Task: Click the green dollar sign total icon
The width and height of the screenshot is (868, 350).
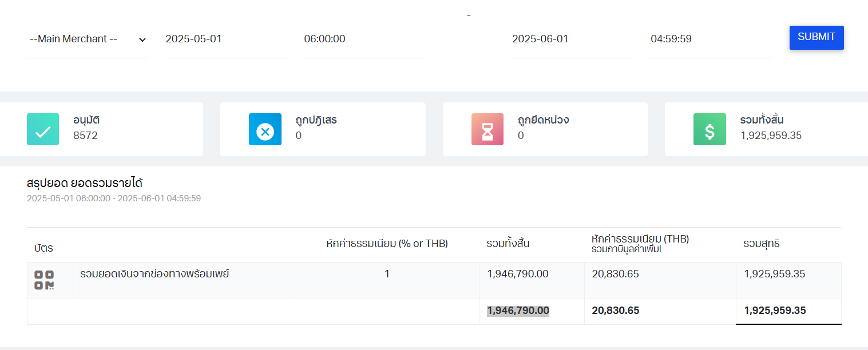Action: (710, 129)
